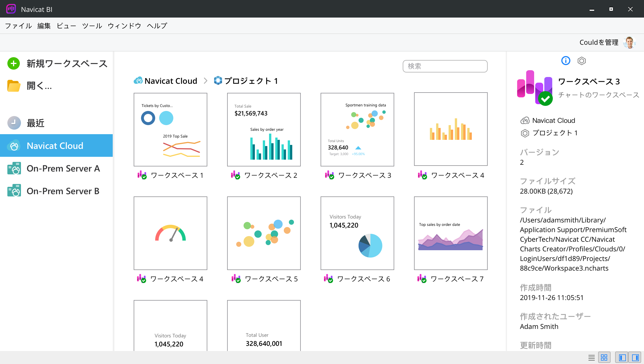The image size is (644, 364).
Task: Open the 編集 menu
Action: [44, 26]
